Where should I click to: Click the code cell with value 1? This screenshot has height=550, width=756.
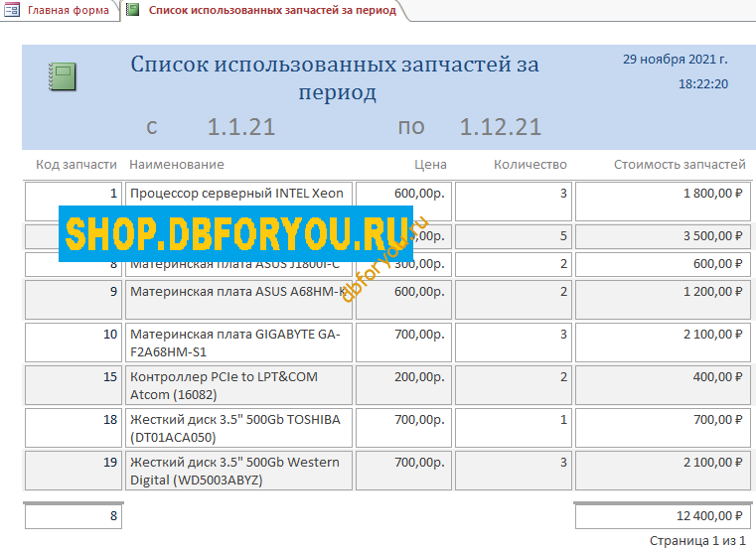coord(74,202)
